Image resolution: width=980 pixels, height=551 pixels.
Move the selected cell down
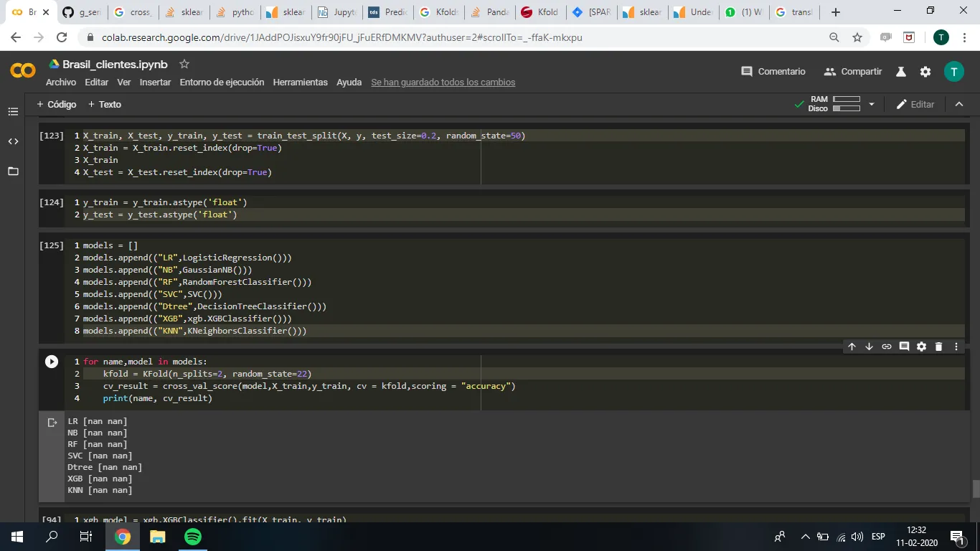coord(870,347)
